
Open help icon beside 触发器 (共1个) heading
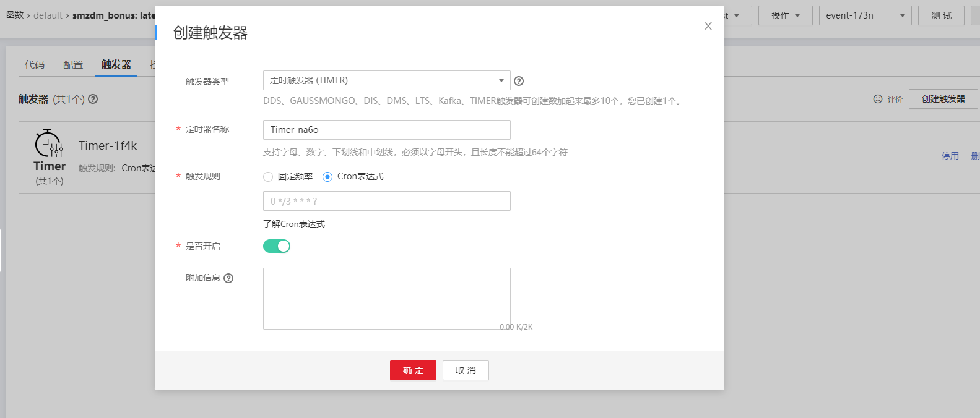[93, 99]
